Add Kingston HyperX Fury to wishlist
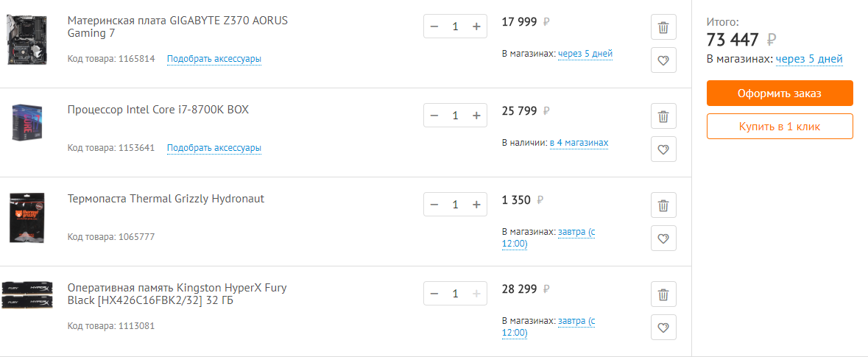This screenshot has width=868, height=357. (663, 327)
